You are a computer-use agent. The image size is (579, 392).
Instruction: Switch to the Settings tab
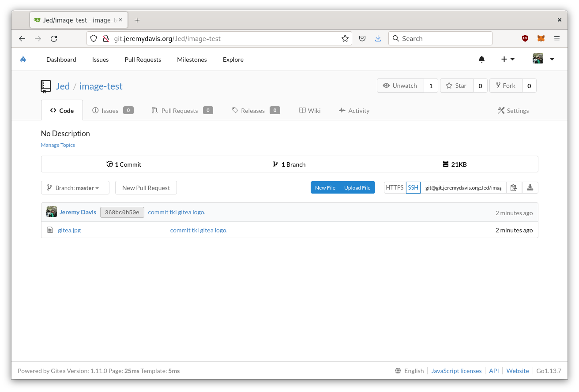click(513, 110)
